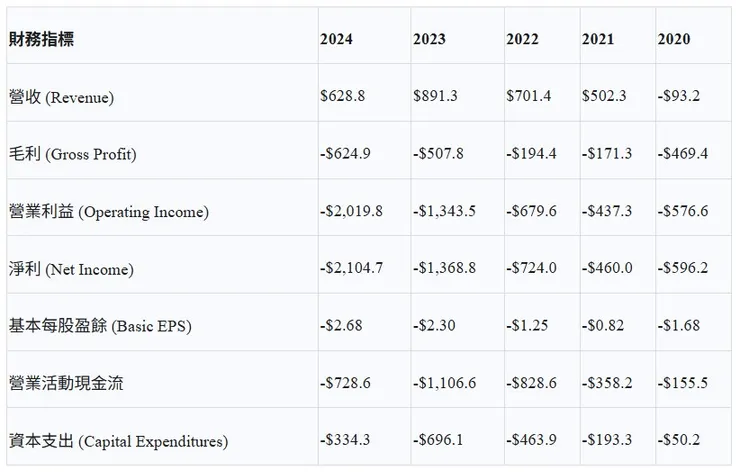Select the 營業活動現金流 row label
Image resolution: width=740 pixels, height=472 pixels.
pyautogui.click(x=65, y=383)
